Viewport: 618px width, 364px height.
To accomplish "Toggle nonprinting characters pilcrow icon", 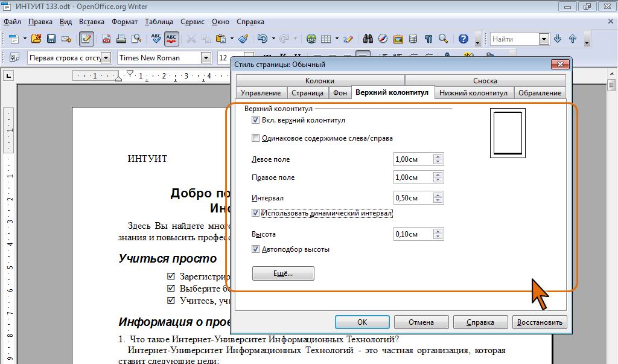I will [428, 39].
